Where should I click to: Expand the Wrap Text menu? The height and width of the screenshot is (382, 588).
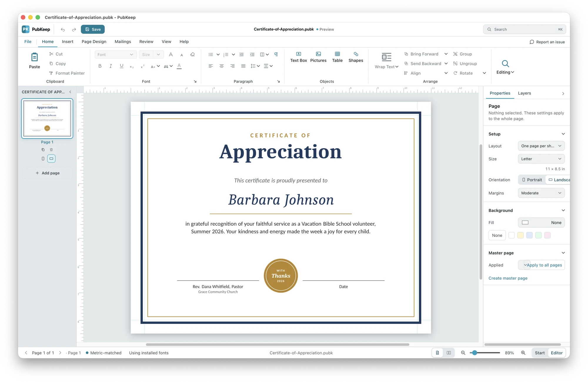[x=387, y=61]
